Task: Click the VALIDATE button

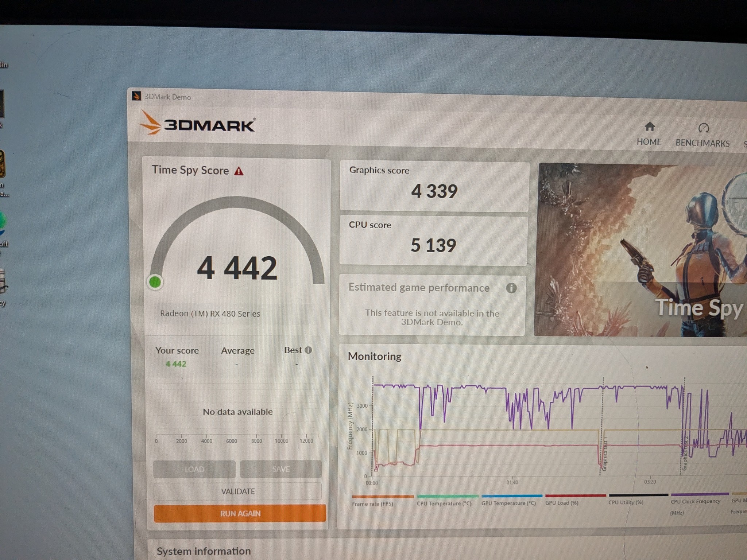Action: [x=238, y=491]
